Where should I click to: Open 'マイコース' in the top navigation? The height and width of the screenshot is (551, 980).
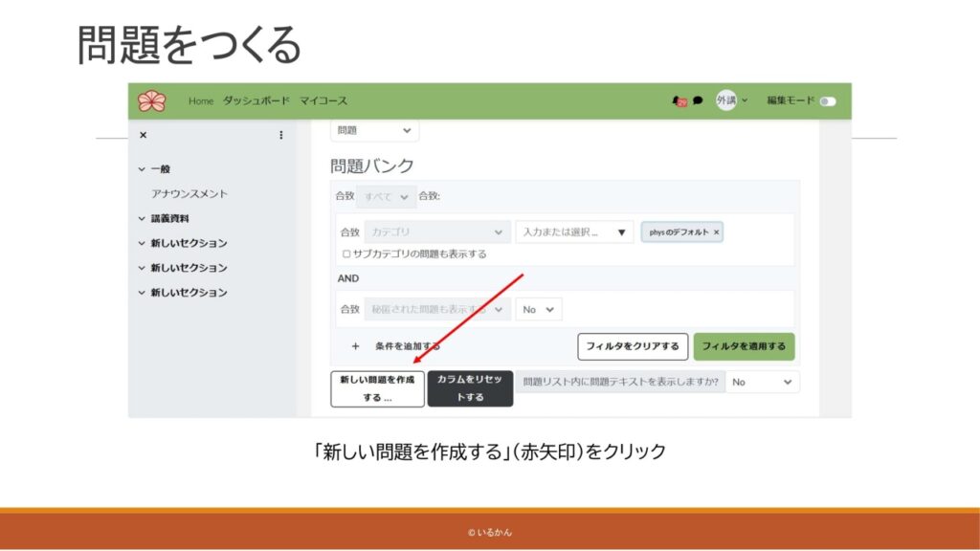coord(323,100)
